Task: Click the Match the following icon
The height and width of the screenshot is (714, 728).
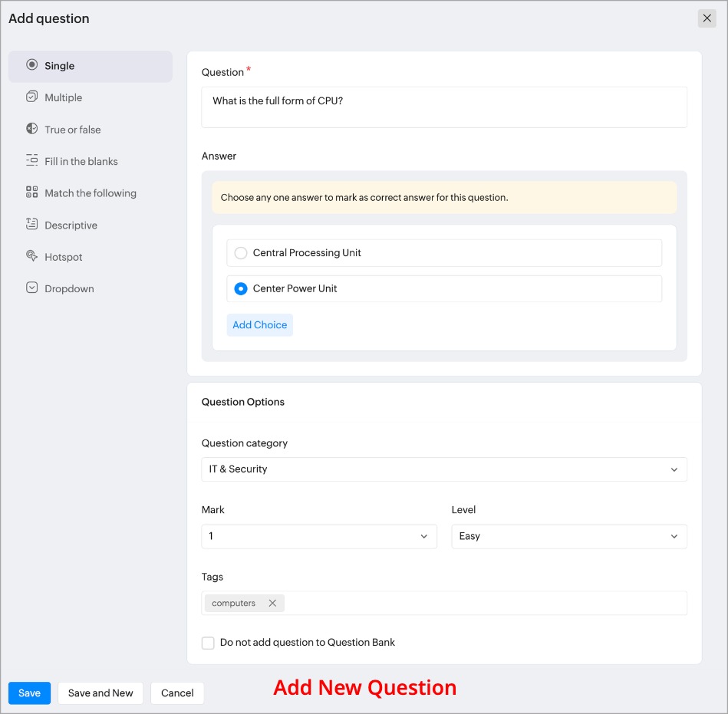Action: click(x=31, y=192)
